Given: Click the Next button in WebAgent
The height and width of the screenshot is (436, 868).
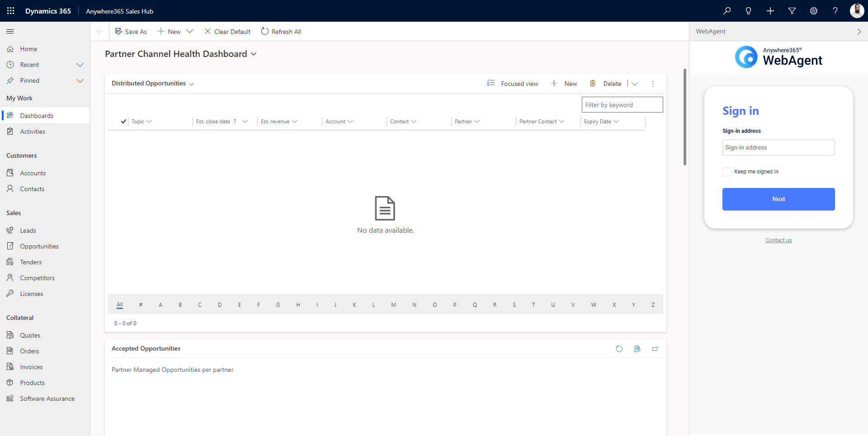Looking at the screenshot, I should (x=778, y=199).
